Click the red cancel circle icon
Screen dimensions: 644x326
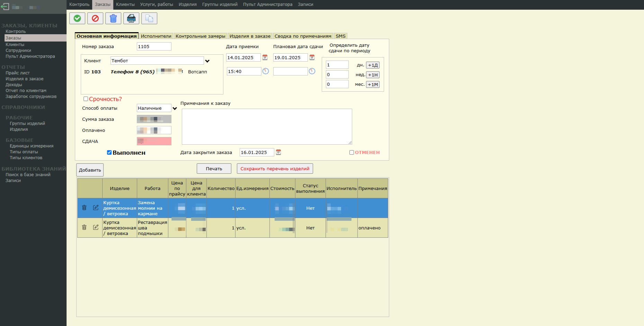click(95, 18)
